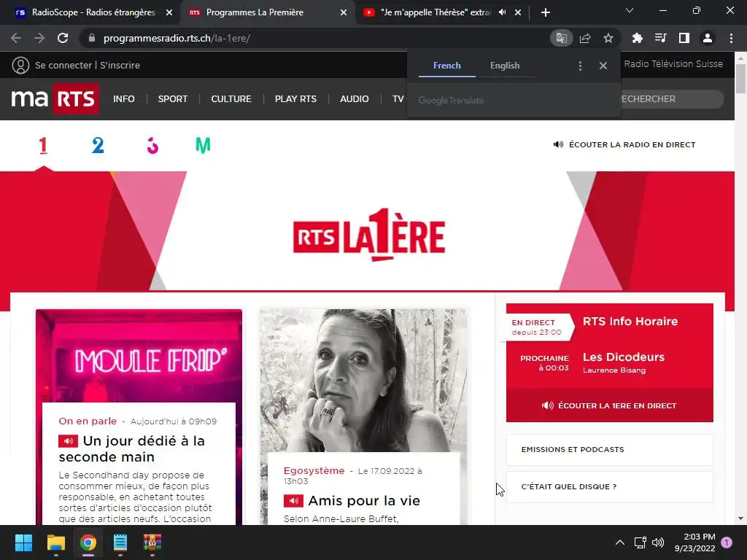Click Écouter la radio en direct
Viewport: 747px width, 560px height.
(x=624, y=144)
